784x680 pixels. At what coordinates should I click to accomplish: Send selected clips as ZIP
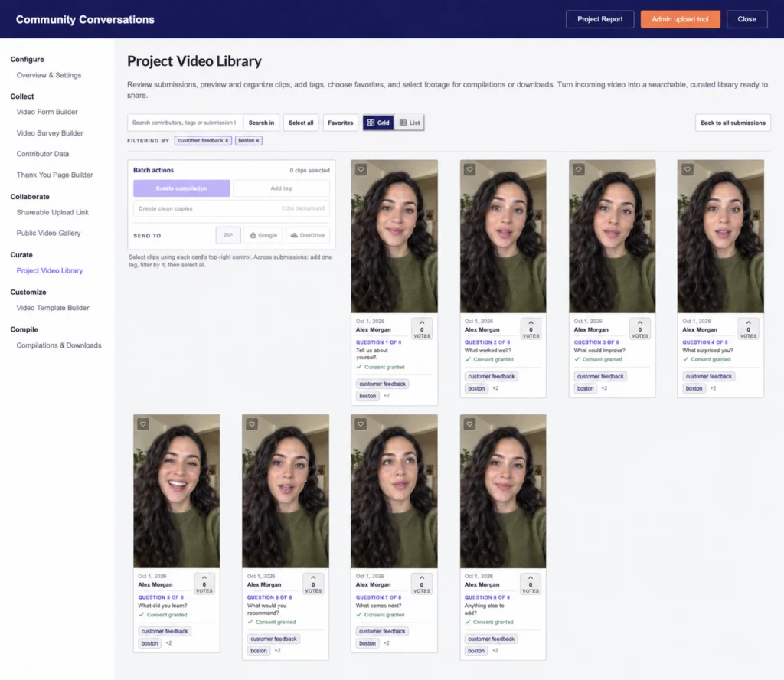click(228, 235)
